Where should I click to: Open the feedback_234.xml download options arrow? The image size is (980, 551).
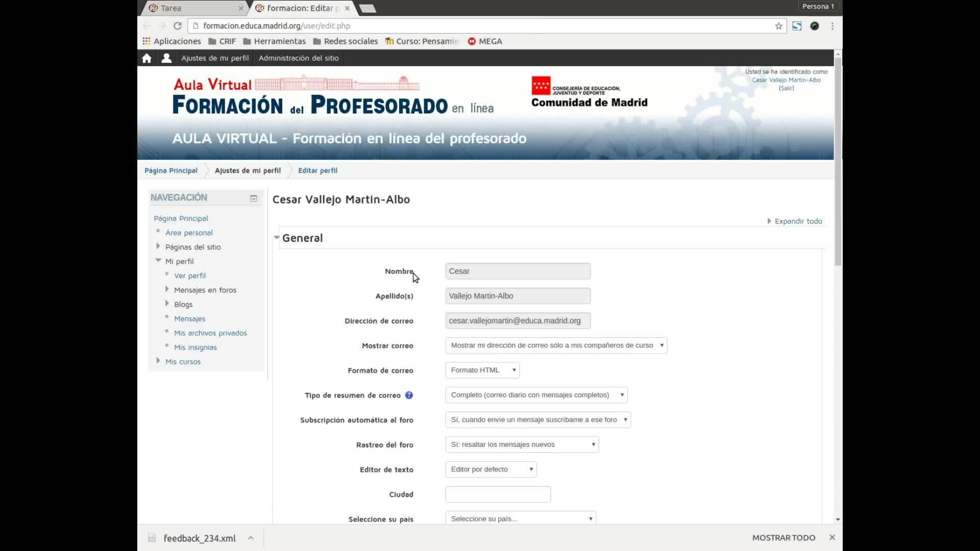pos(251,538)
